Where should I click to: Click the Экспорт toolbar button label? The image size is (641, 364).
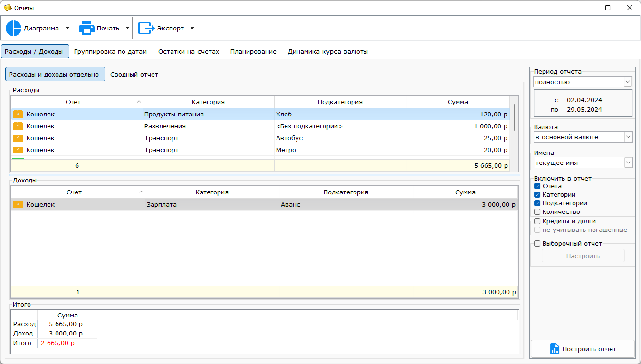171,29
